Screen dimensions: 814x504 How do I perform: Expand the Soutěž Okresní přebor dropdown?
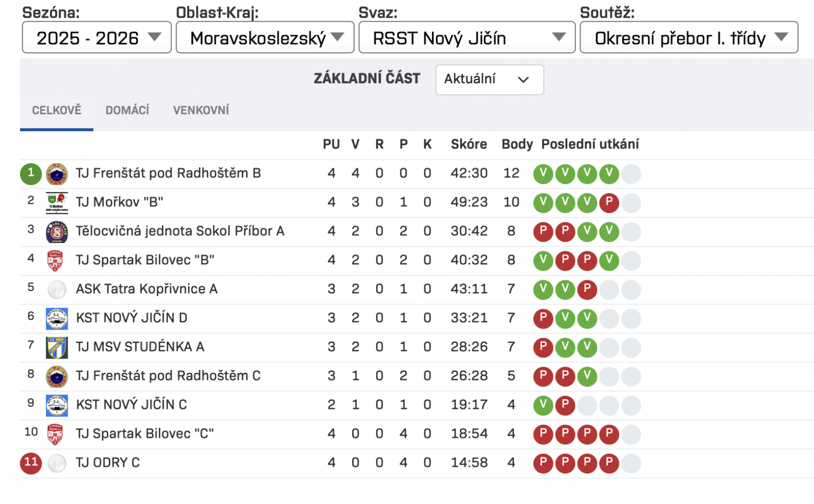point(688,38)
